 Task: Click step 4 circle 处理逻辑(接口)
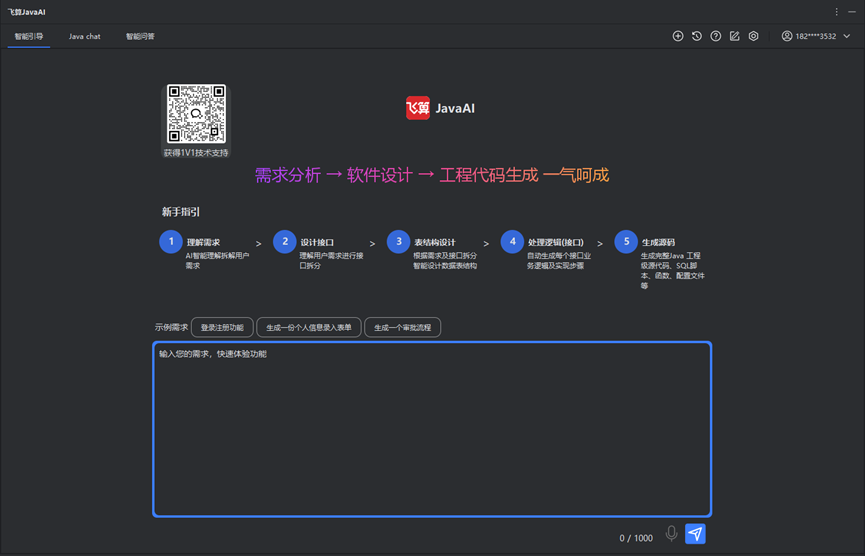coord(512,242)
